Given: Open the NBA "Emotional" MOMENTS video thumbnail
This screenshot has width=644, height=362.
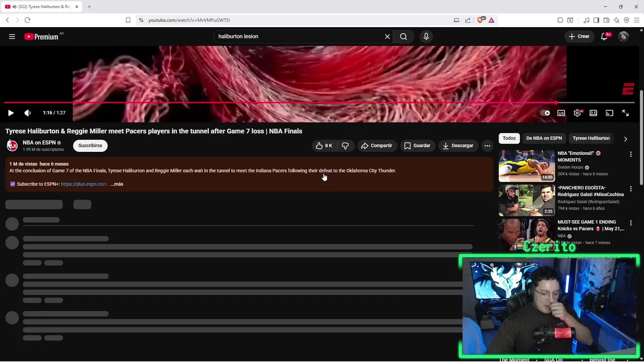Looking at the screenshot, I should coord(527,166).
